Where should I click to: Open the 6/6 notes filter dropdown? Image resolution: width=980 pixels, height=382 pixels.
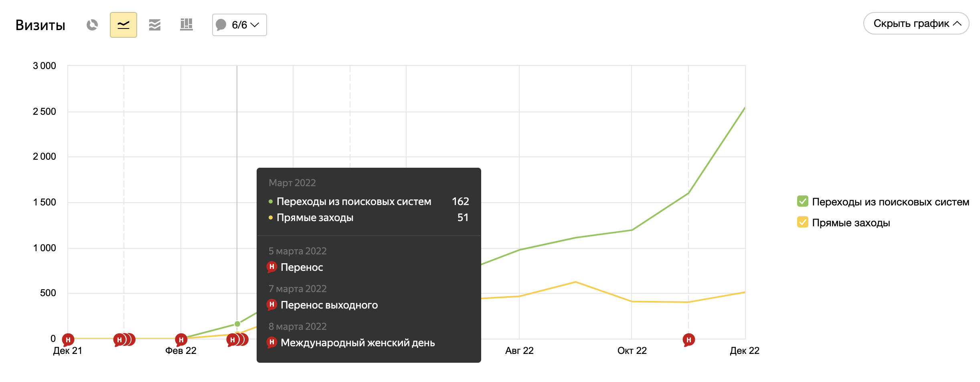[239, 25]
